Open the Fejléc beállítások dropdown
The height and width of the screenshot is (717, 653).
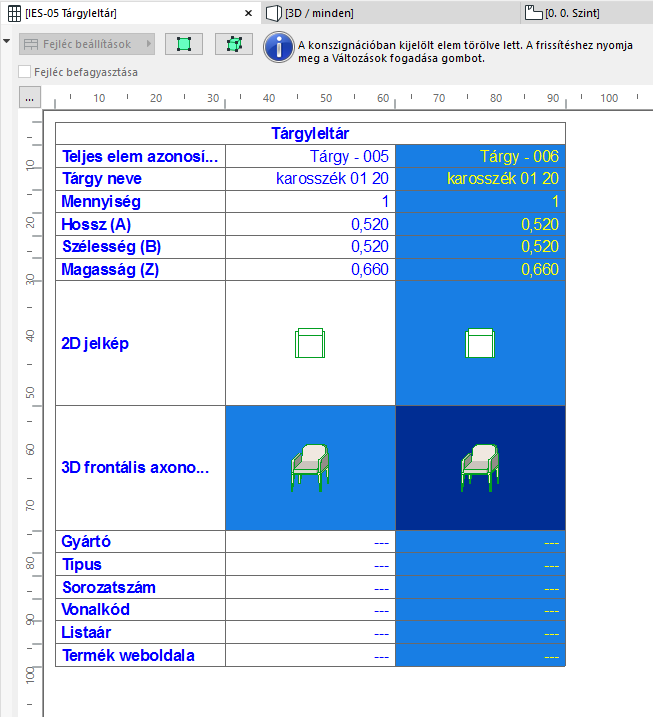coord(87,44)
